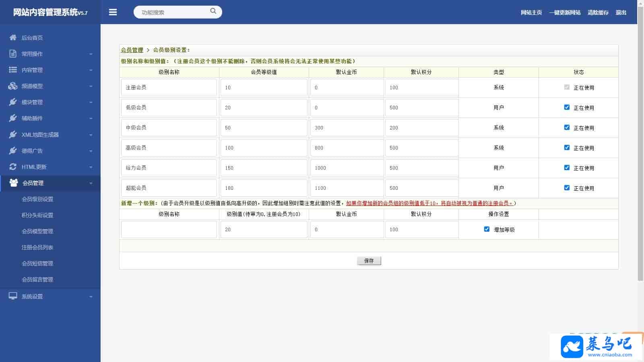Uncheck 正在使用 for 低级会员 row
This screenshot has height=362, width=644.
tap(567, 107)
